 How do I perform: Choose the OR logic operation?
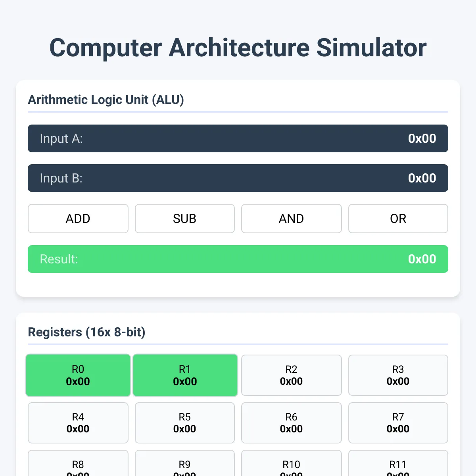click(x=398, y=219)
